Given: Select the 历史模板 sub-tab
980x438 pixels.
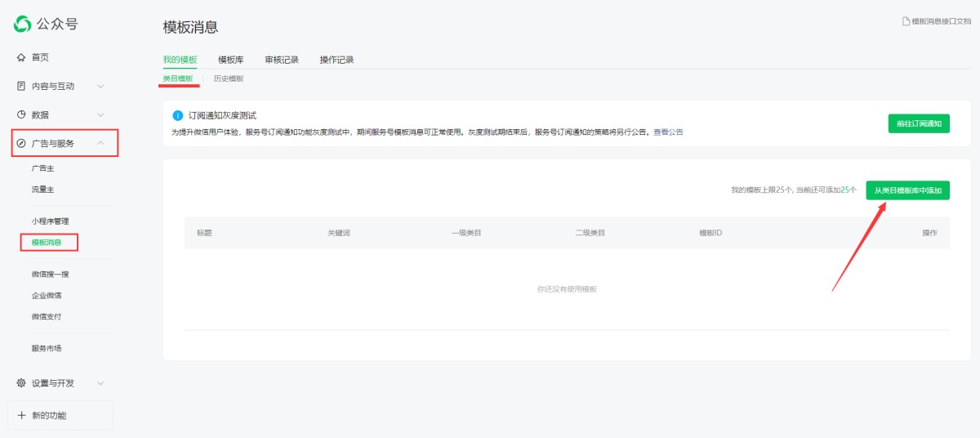Looking at the screenshot, I should pos(229,78).
